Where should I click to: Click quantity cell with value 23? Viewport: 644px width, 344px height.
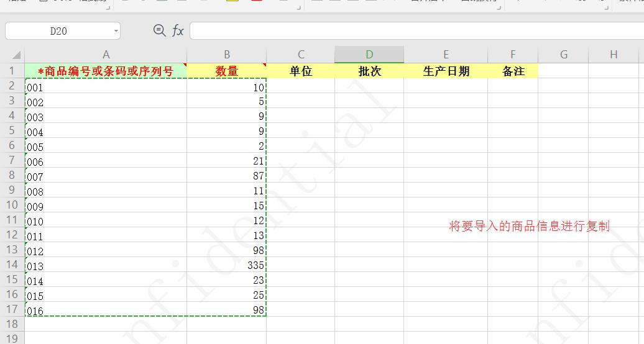(x=227, y=279)
